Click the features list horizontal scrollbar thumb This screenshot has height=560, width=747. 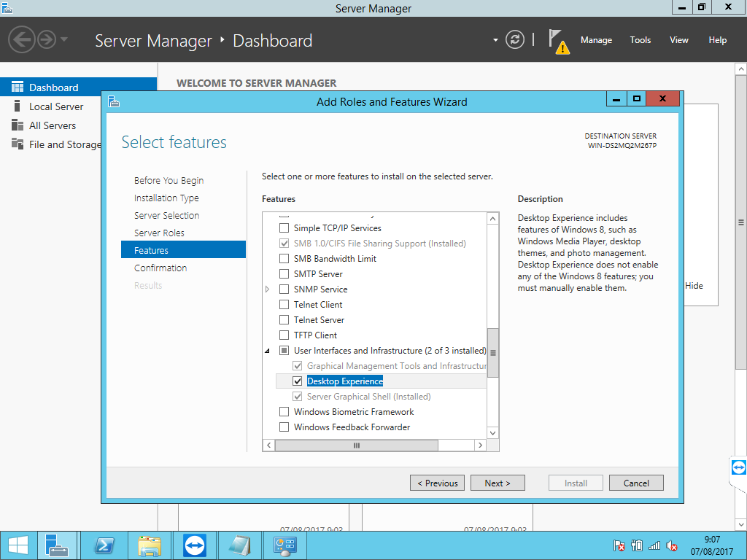[x=356, y=446]
